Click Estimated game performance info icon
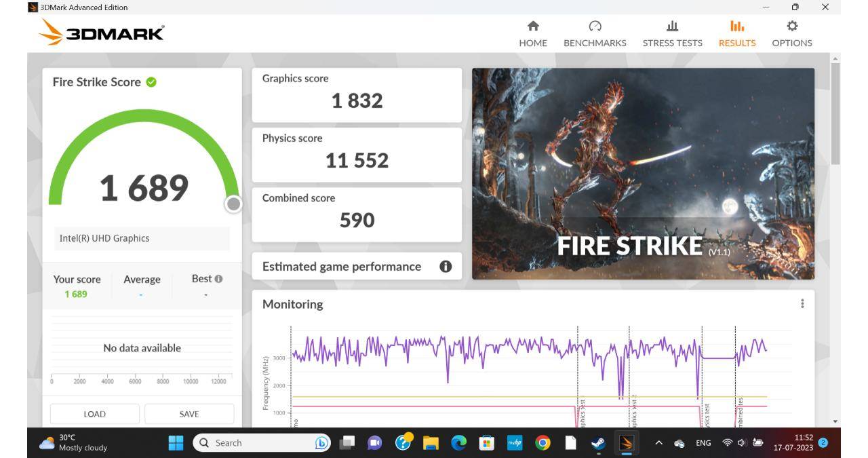The height and width of the screenshot is (458, 868). point(446,267)
